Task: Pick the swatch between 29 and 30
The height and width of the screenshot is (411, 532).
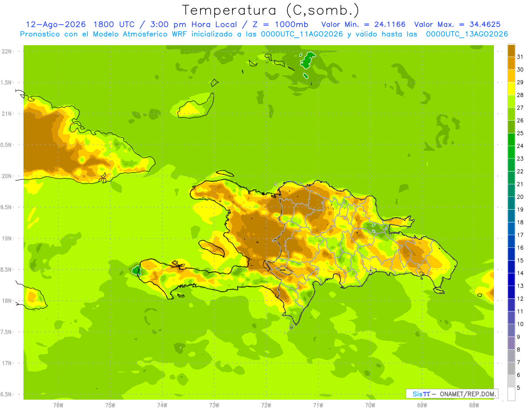Action: click(511, 76)
